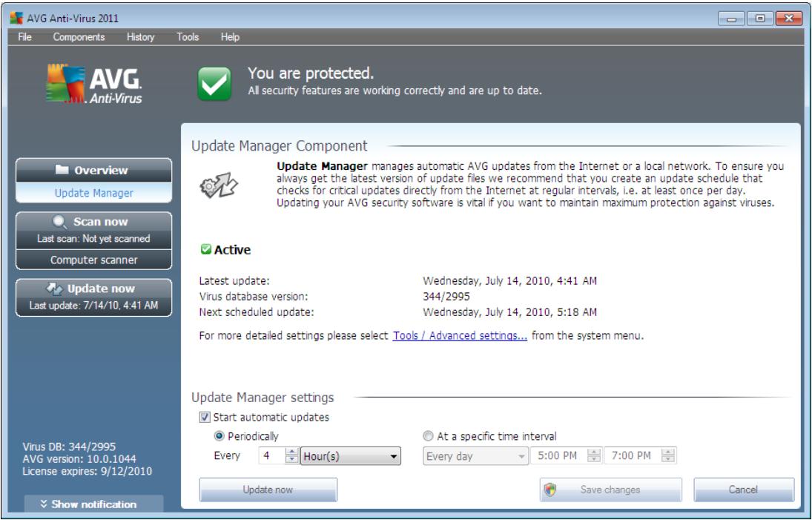Open the History menu
This screenshot has width=812, height=520.
[x=140, y=37]
